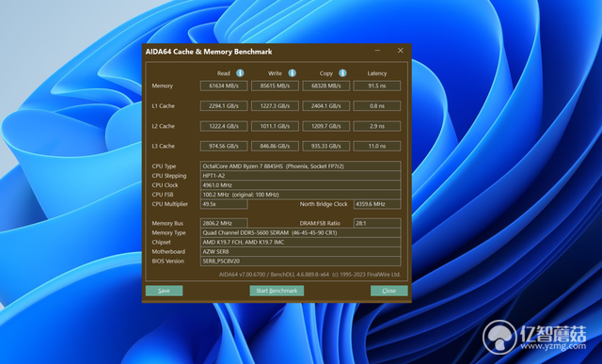Click the L3 Cache Latency 11.0 ns field
This screenshot has width=602, height=364.
pos(377,146)
